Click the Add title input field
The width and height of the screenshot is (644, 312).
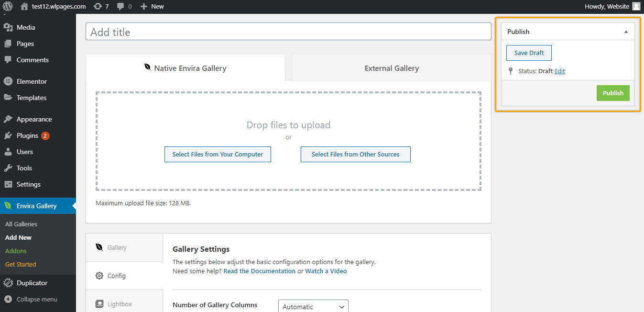[x=288, y=32]
